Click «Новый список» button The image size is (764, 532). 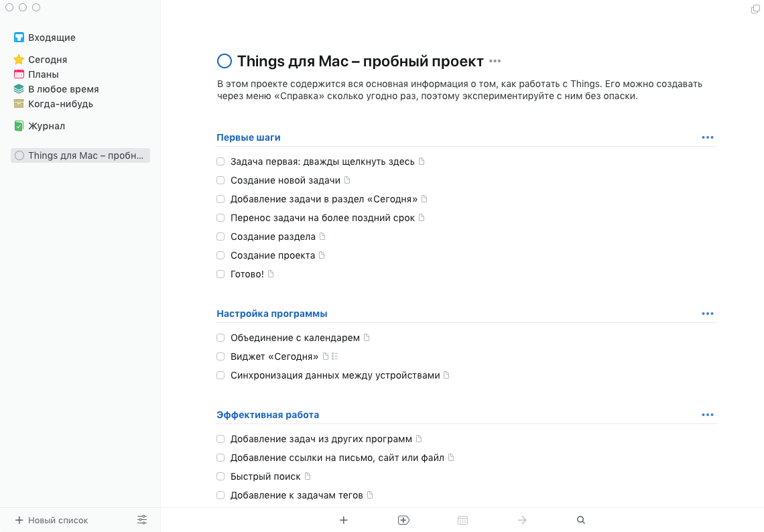[52, 520]
